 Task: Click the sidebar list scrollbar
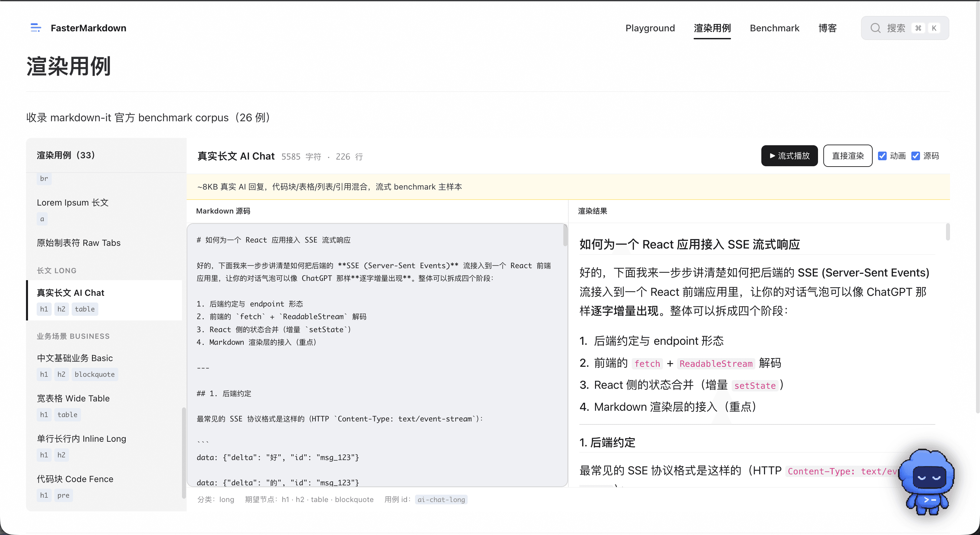pos(184,452)
